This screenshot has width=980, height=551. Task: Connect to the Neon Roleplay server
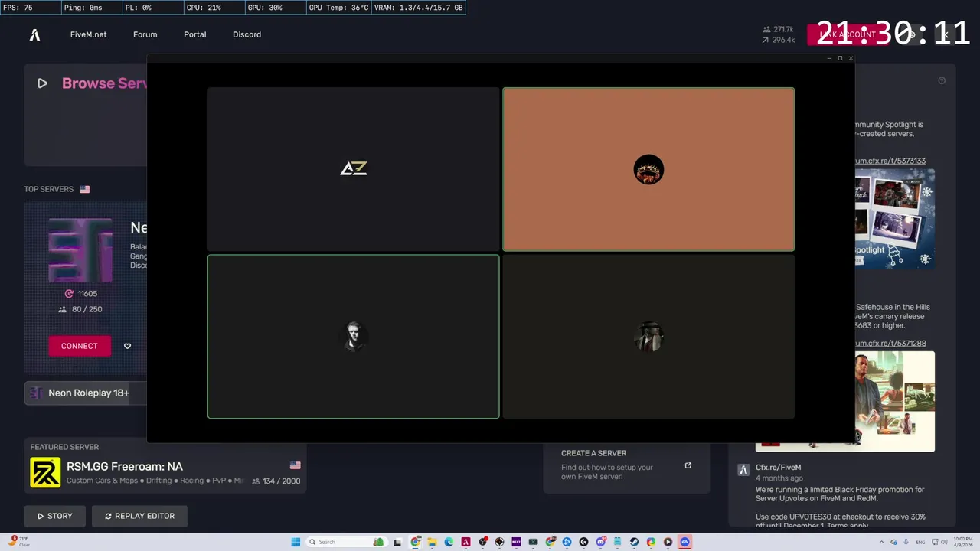click(80, 346)
